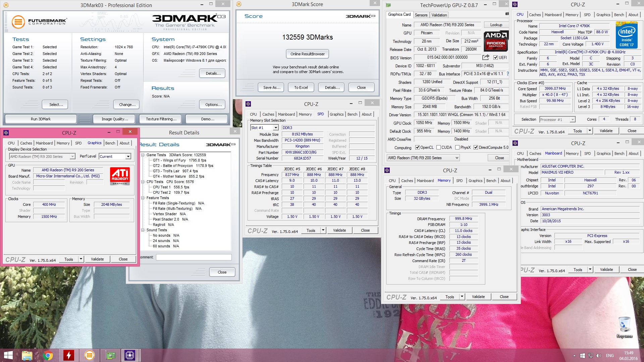Viewport: 644px width, 362px height.
Task: Open Caches tab in the CPU-Z CPU window
Action: click(535, 15)
